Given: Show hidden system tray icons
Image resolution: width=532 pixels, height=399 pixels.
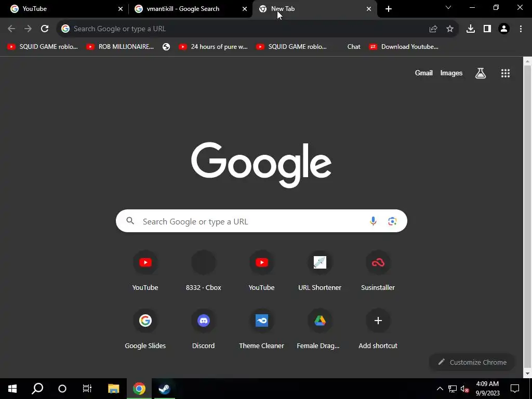Looking at the screenshot, I should pyautogui.click(x=440, y=389).
